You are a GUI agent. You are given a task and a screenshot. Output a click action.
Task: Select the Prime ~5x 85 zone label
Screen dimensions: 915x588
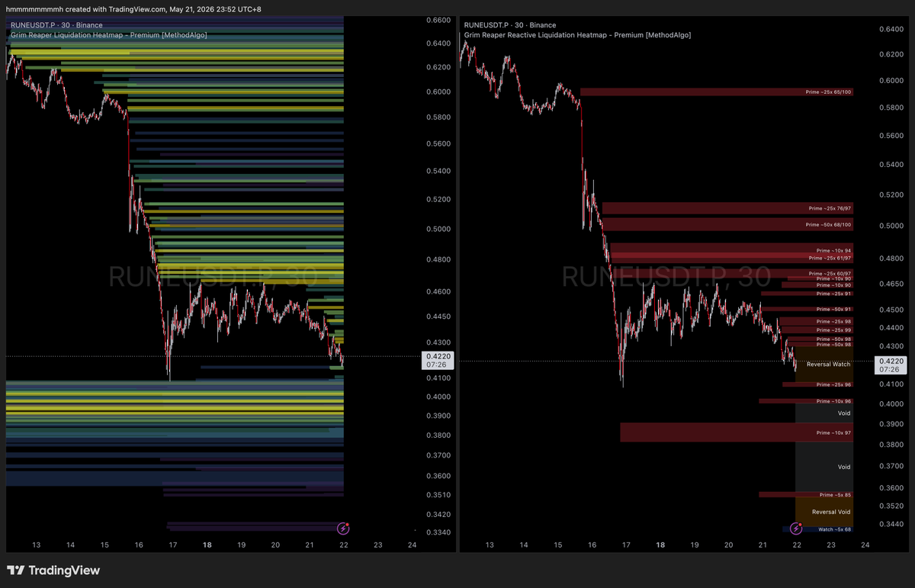coord(836,494)
